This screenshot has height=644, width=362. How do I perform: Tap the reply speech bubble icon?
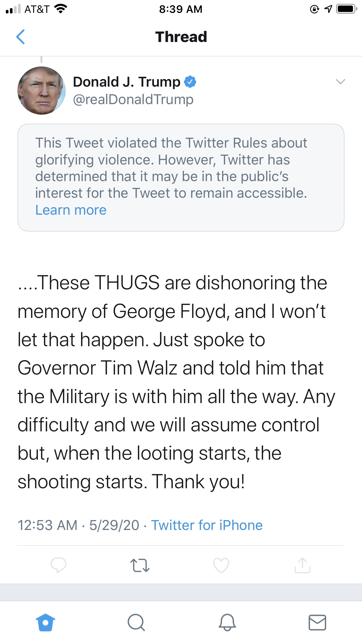[x=58, y=565]
